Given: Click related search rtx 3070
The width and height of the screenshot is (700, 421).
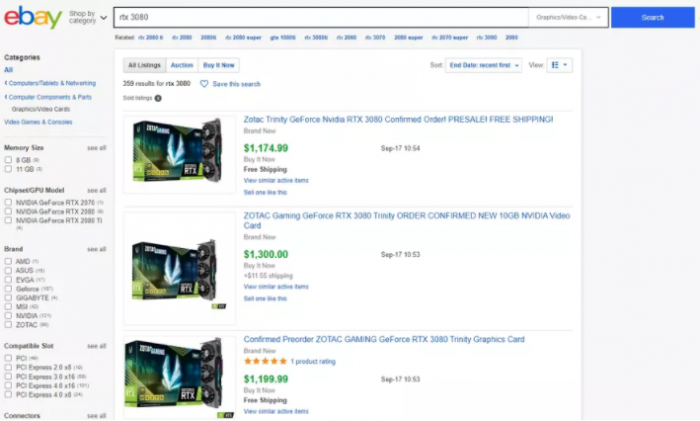Looking at the screenshot, I should point(375,38).
